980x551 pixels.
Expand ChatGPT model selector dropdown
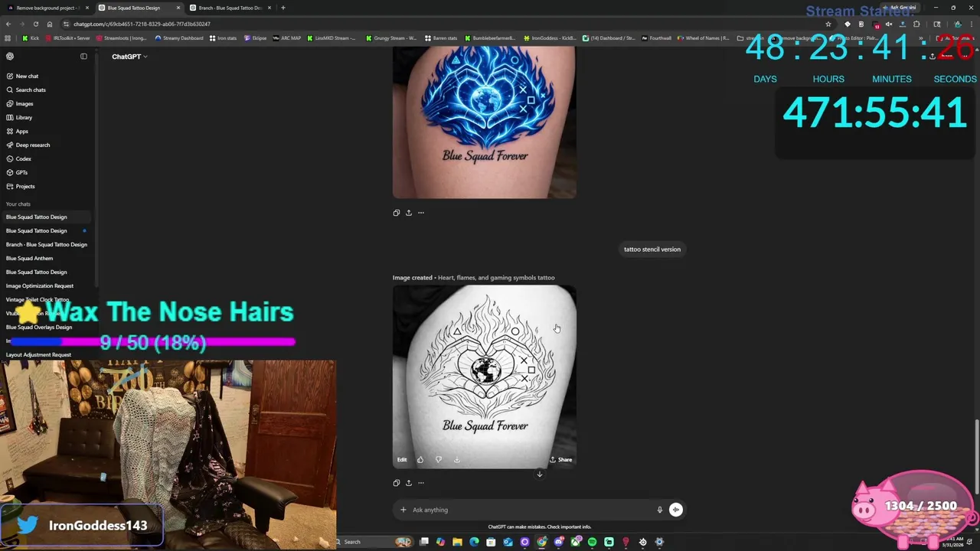pyautogui.click(x=129, y=57)
